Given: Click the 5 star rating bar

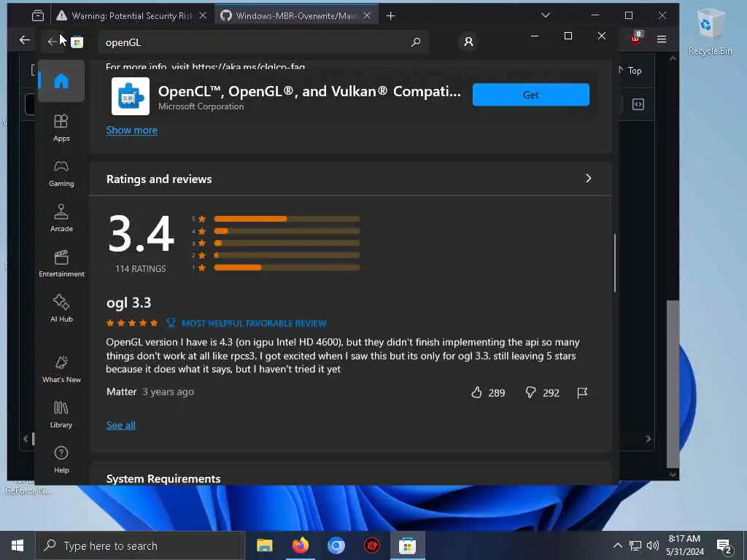Looking at the screenshot, I should [287, 219].
